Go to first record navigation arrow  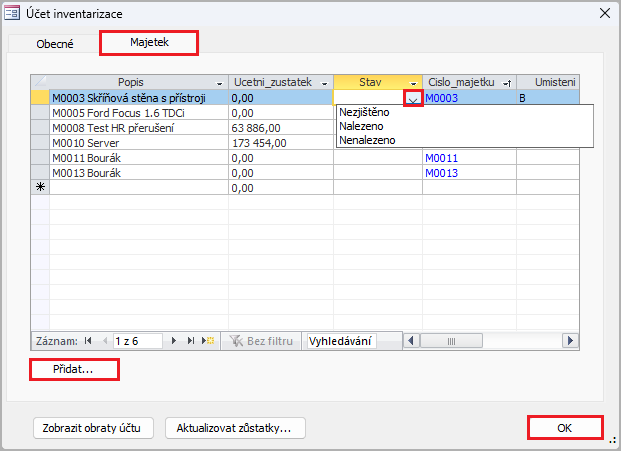[x=87, y=341]
